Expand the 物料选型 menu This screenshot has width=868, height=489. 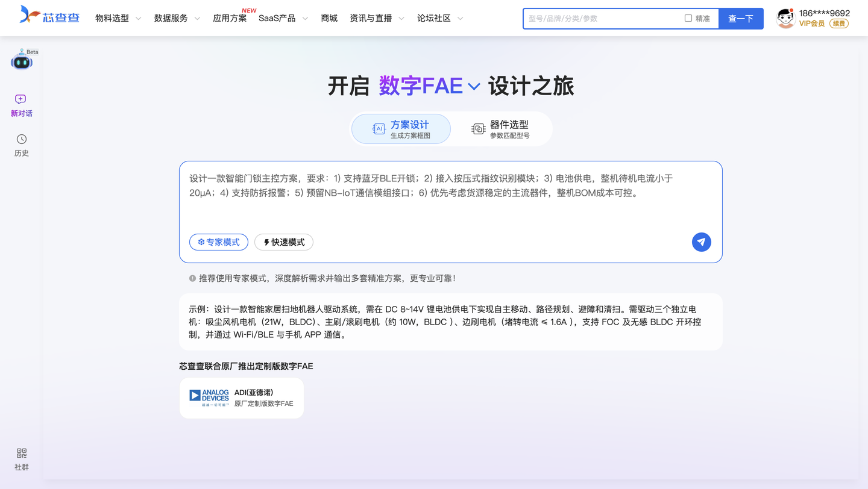(118, 18)
